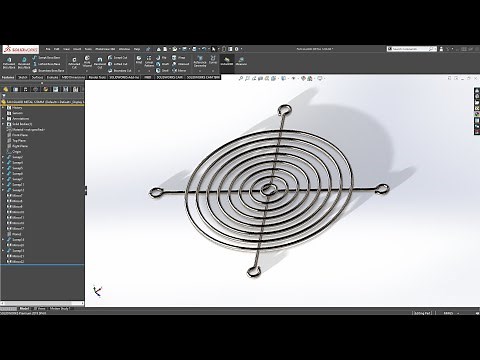Open the Edit menu
Screen dimensions: 480x360
[57, 49]
